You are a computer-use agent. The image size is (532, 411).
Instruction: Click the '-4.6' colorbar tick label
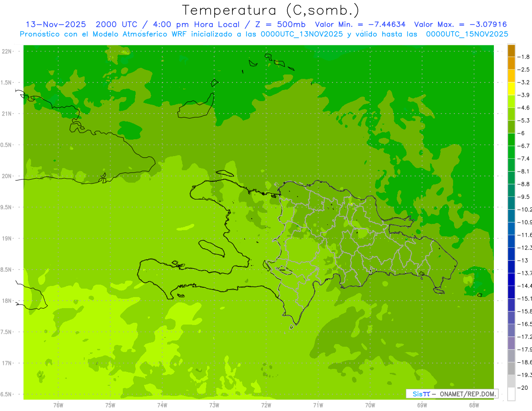[x=524, y=108]
